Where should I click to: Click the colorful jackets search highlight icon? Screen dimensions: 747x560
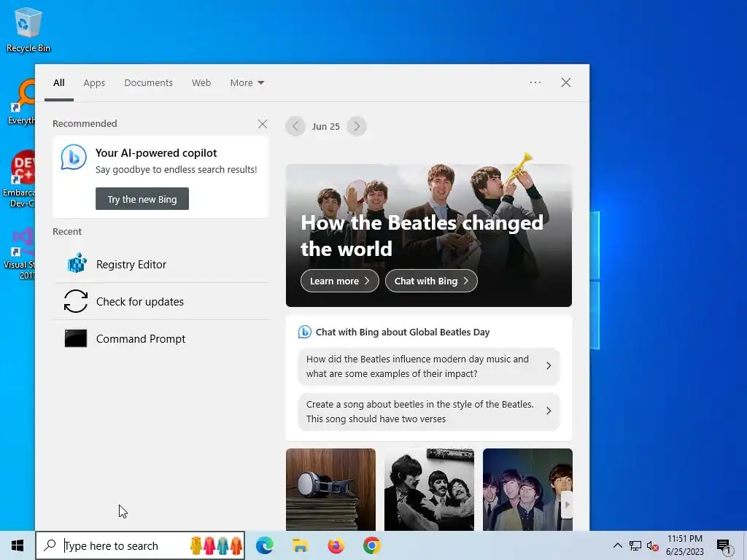(216, 545)
